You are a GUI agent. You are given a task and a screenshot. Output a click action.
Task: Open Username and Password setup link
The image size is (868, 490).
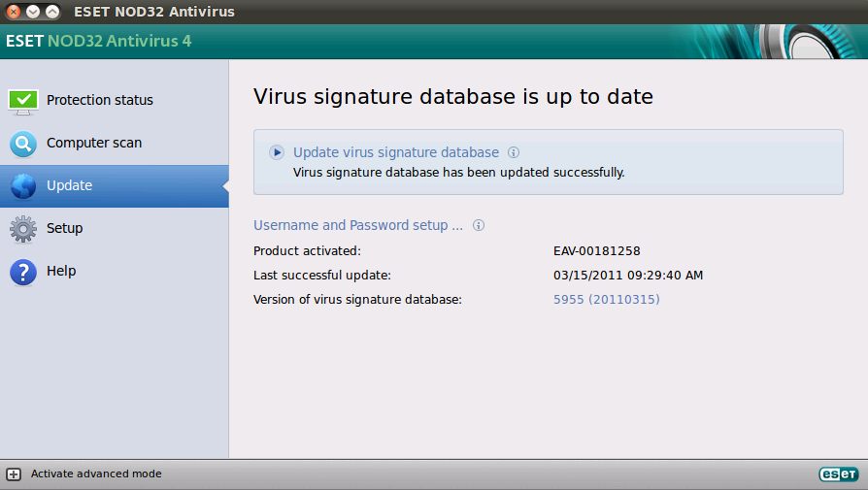358,225
